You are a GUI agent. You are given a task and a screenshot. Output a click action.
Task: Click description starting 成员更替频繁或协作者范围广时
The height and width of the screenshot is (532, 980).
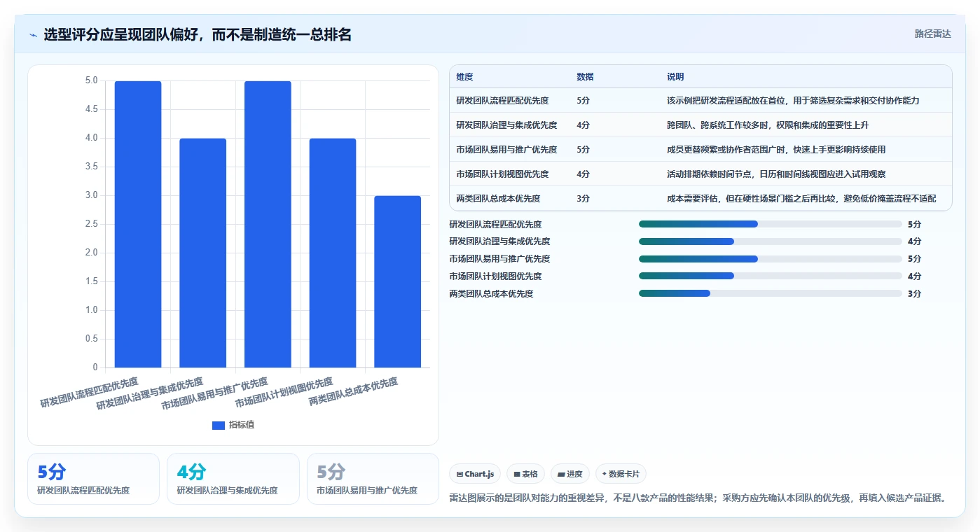click(x=776, y=150)
